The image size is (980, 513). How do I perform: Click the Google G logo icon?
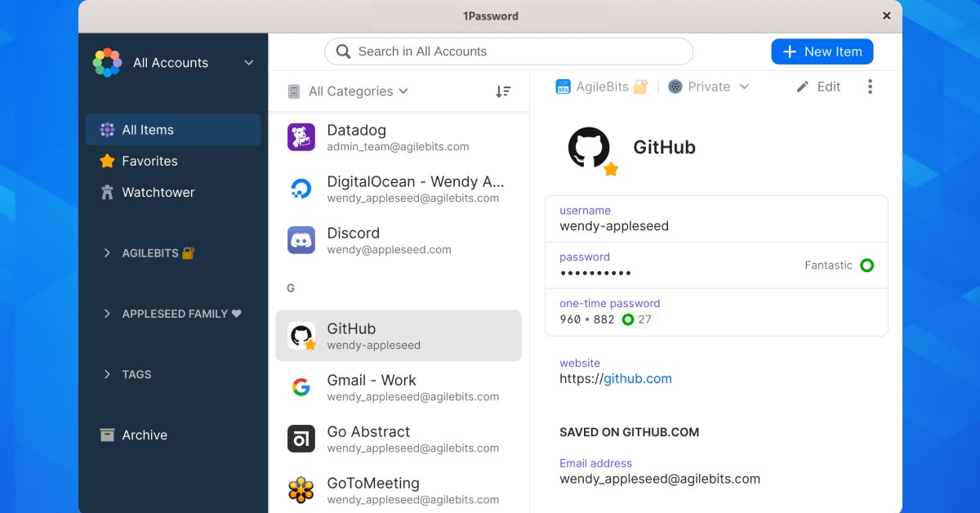tap(301, 387)
